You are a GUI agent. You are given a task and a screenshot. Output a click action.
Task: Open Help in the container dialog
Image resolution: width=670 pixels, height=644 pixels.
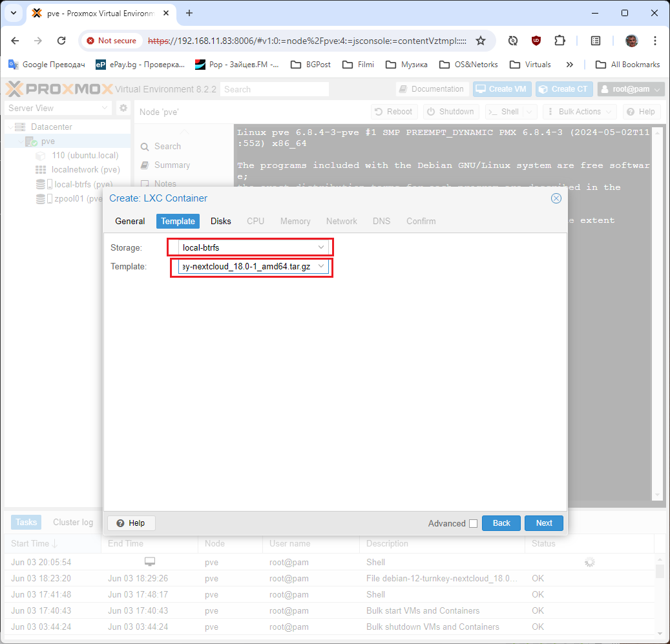[x=131, y=523]
